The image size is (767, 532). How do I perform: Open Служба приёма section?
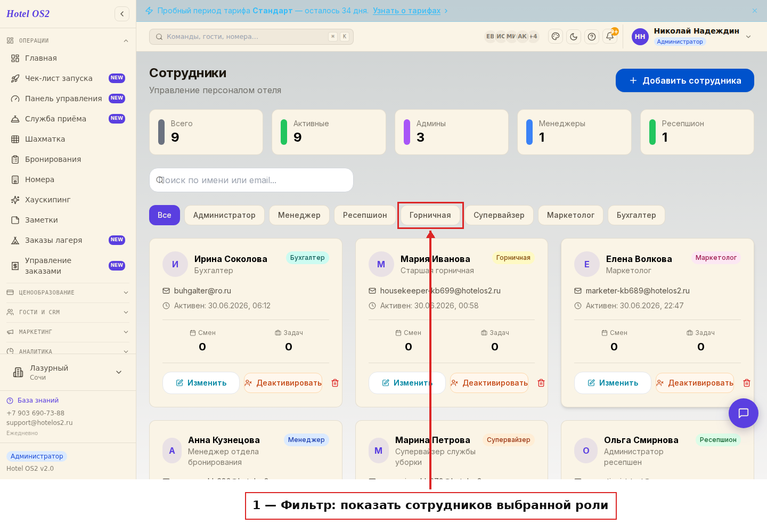(x=68, y=119)
